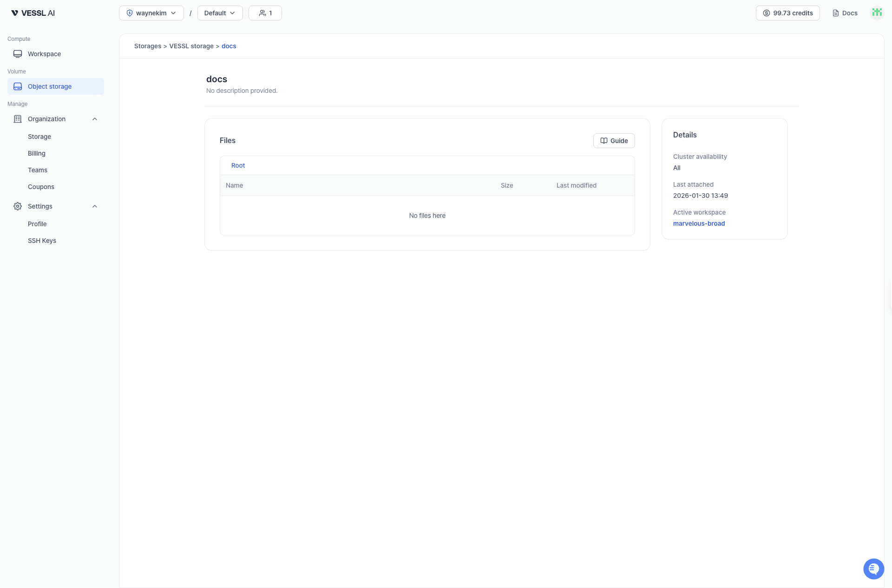Click the Organization building icon

click(18, 119)
